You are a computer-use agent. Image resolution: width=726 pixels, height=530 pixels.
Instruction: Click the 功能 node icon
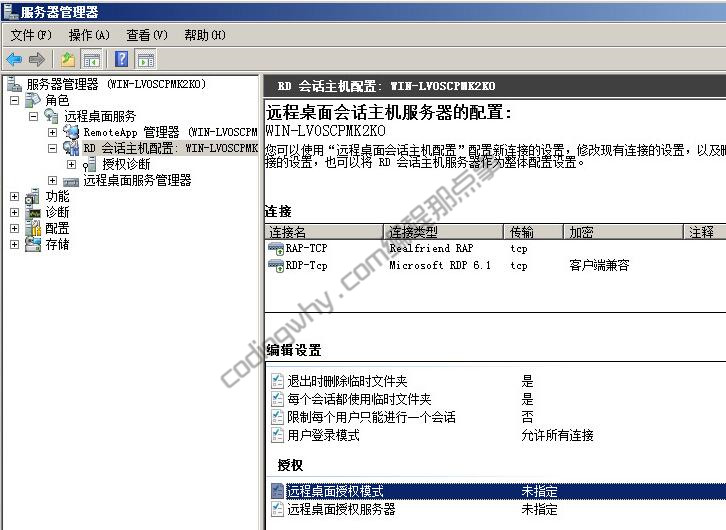click(x=33, y=196)
